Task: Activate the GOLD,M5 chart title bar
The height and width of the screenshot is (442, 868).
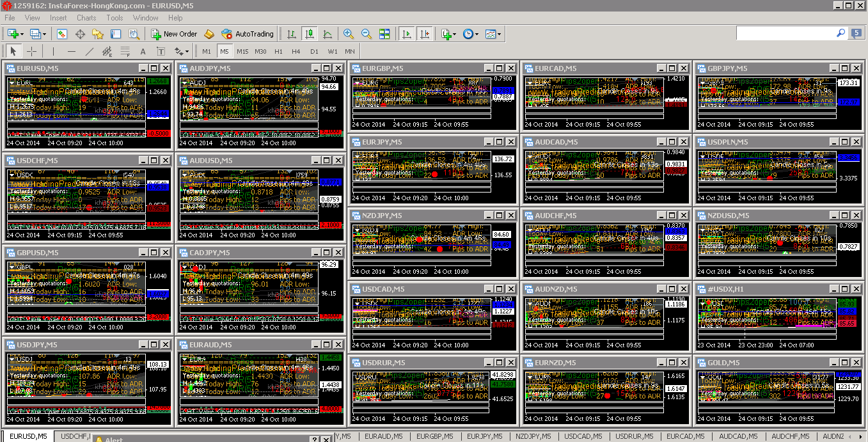Action: tap(778, 363)
